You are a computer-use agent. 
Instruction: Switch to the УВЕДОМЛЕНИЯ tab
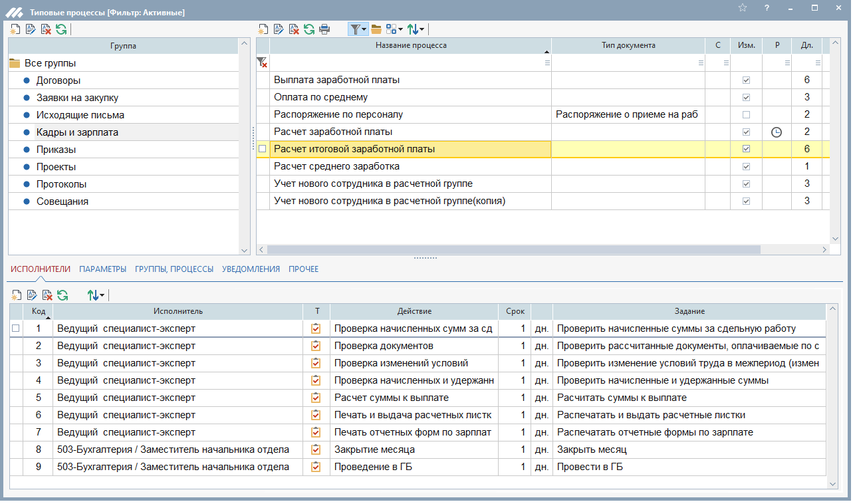click(x=251, y=269)
